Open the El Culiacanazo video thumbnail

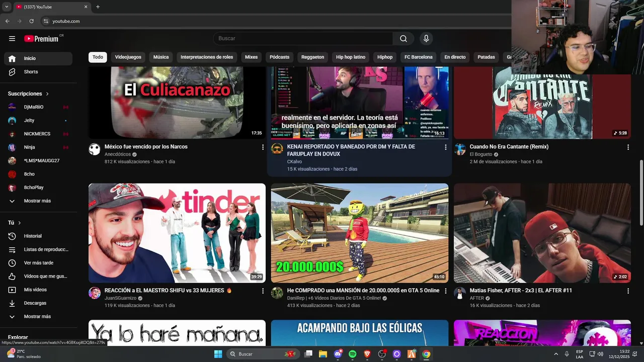click(x=177, y=103)
